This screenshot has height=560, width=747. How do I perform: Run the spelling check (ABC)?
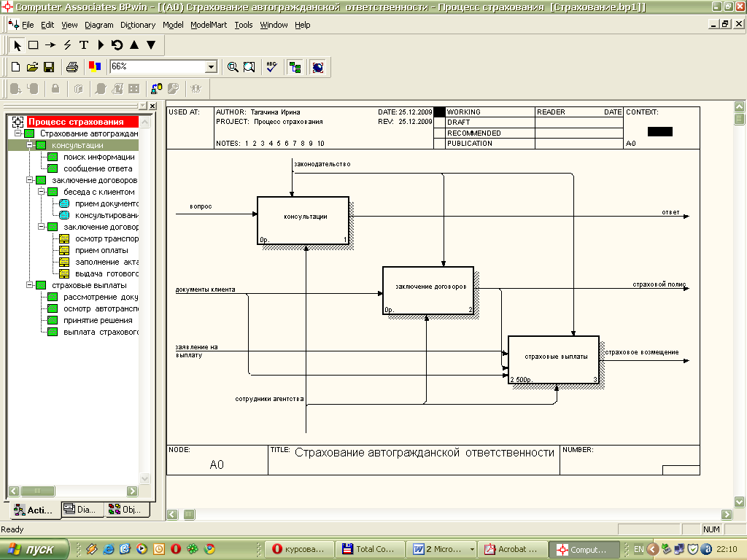pyautogui.click(x=271, y=67)
